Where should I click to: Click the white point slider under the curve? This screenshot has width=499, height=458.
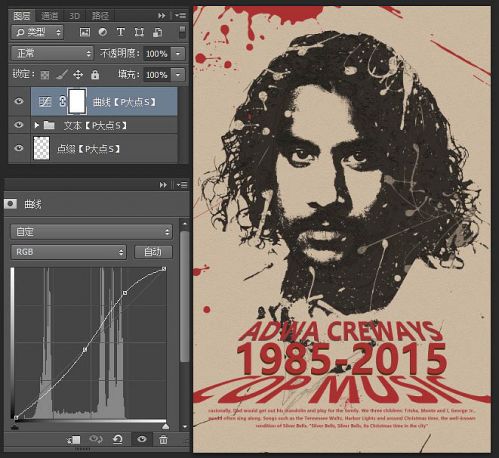click(x=165, y=427)
